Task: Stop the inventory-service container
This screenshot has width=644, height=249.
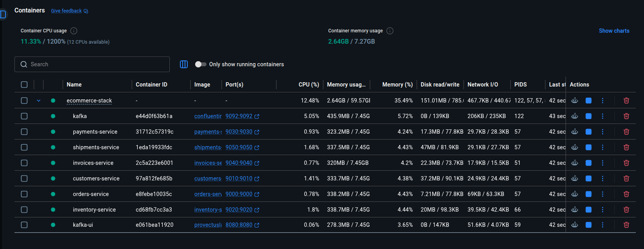Action: click(x=589, y=210)
